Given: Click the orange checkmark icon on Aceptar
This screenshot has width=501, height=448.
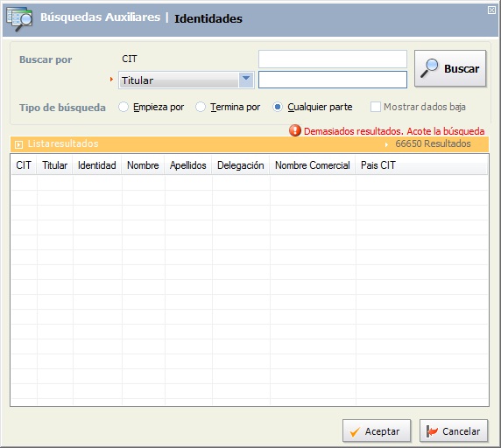Looking at the screenshot, I should click(355, 431).
